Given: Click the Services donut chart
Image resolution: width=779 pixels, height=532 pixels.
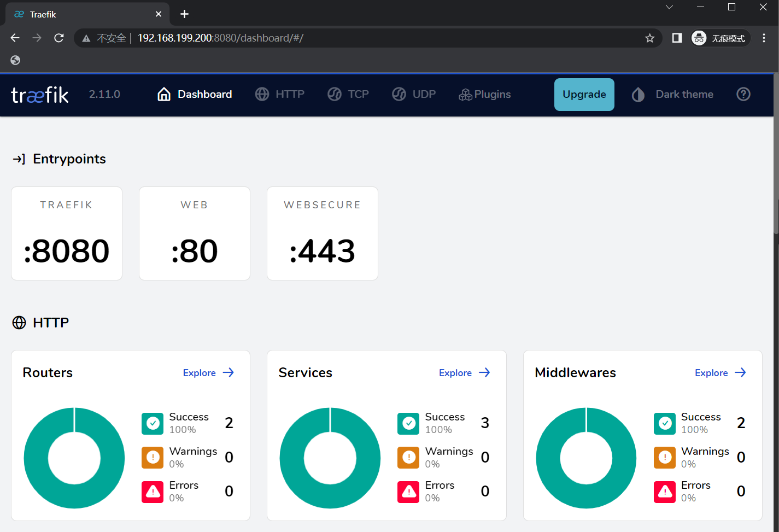Looking at the screenshot, I should pos(330,458).
